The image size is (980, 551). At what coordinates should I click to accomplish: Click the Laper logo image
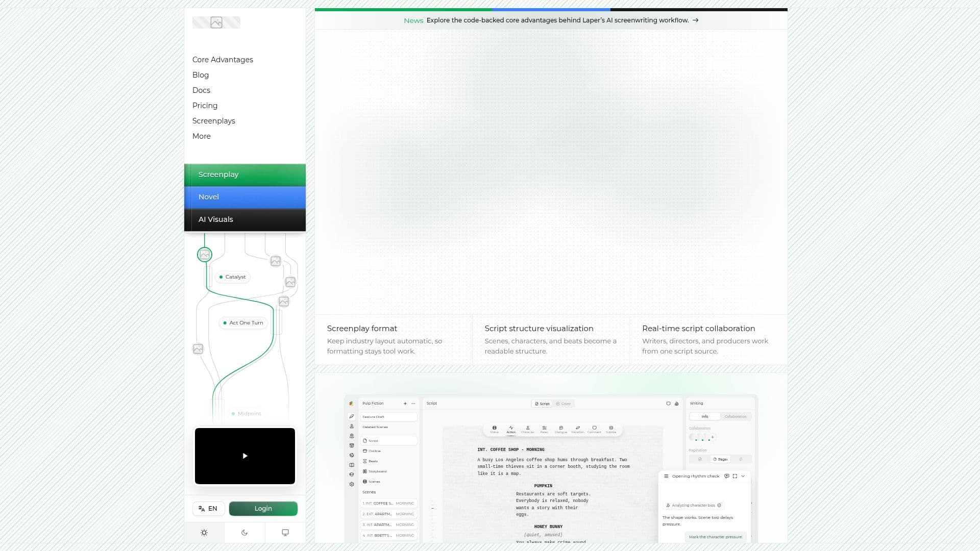click(x=216, y=22)
